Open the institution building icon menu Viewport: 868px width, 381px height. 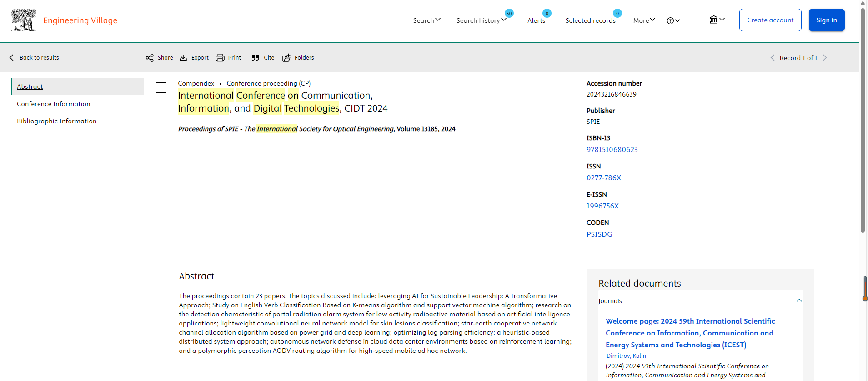tap(717, 20)
